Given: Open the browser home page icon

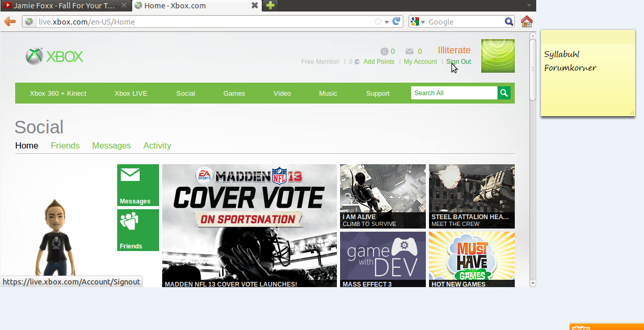Looking at the screenshot, I should coord(526,21).
